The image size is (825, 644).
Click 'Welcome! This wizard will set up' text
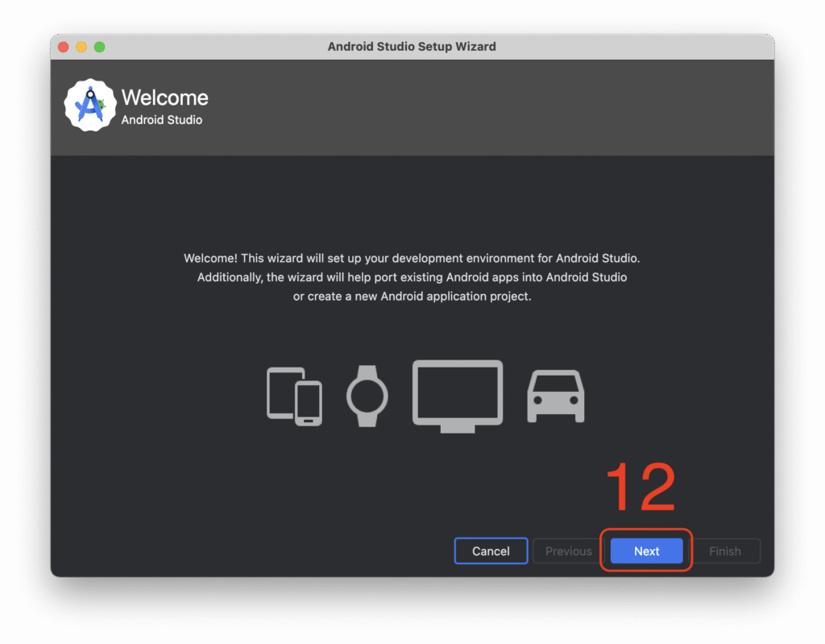(x=412, y=258)
